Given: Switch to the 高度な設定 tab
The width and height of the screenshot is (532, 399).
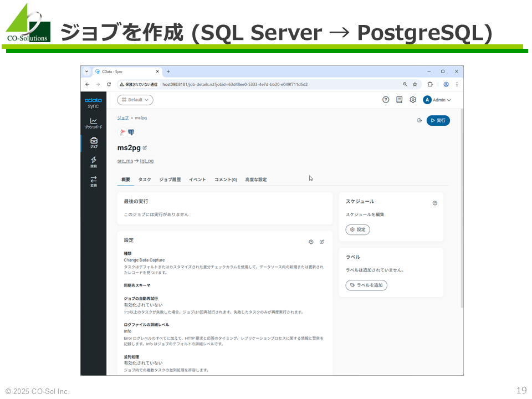Looking at the screenshot, I should 256,180.
